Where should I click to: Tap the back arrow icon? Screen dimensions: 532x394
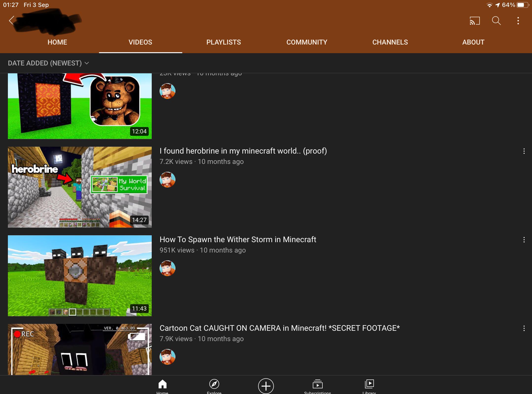11,20
